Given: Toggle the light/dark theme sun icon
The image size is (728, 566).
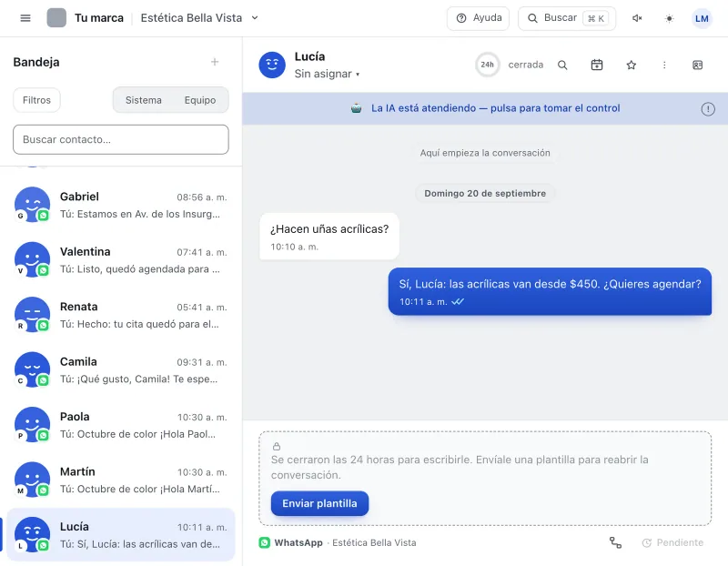Looking at the screenshot, I should point(669,18).
